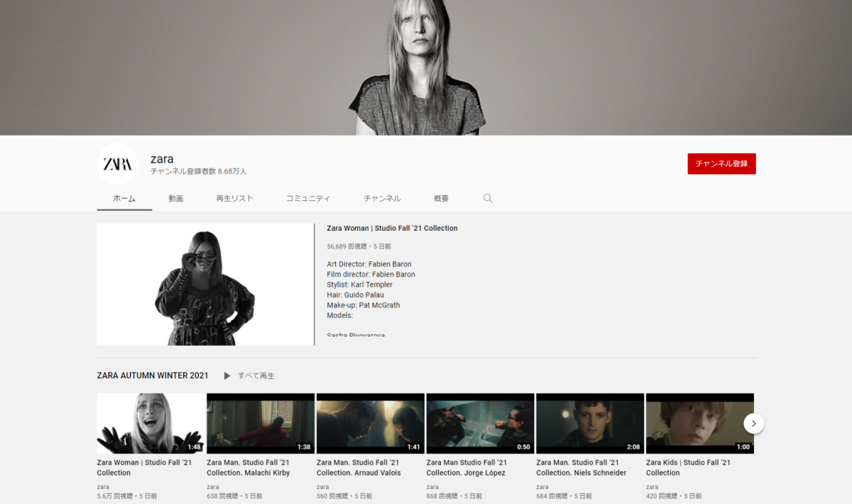Open the 1:48 Zara Woman thumbnail
The height and width of the screenshot is (504, 852).
pos(151,424)
